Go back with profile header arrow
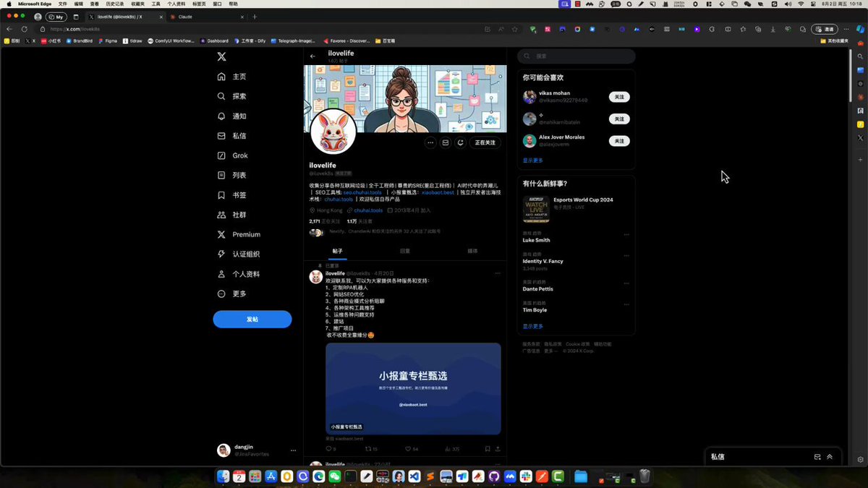 (x=312, y=56)
